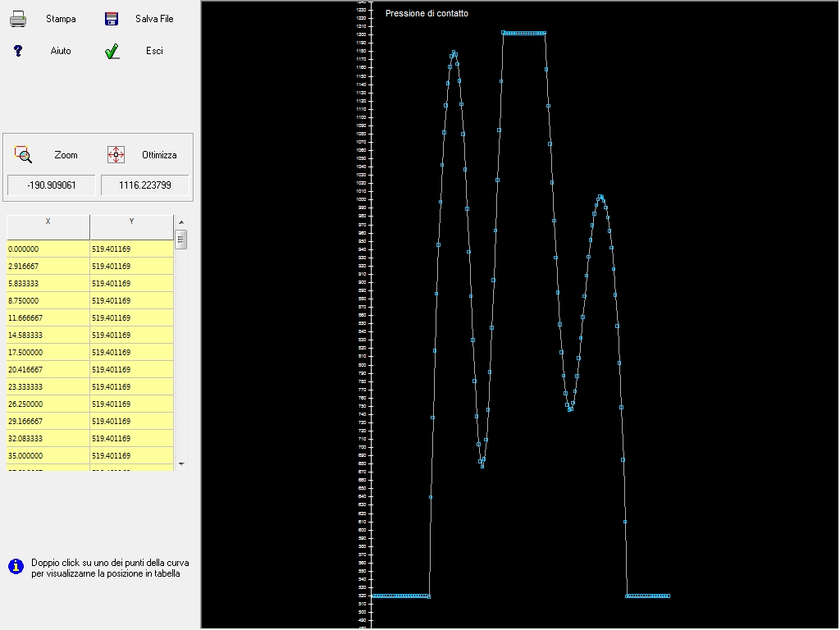The width and height of the screenshot is (840, 630).
Task: Click the lowest point of the first valley
Action: click(482, 466)
